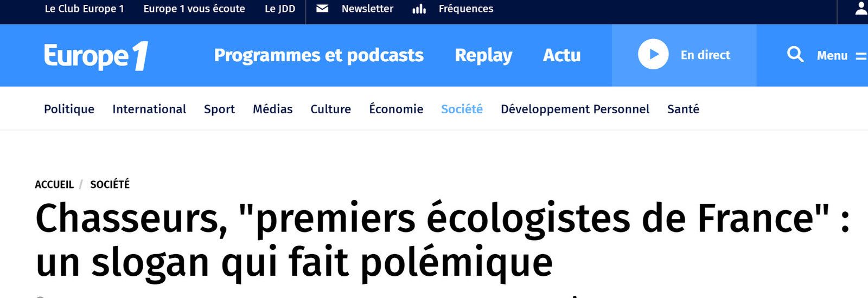Open the Actu menu item
This screenshot has width=868, height=298.
[x=562, y=55]
